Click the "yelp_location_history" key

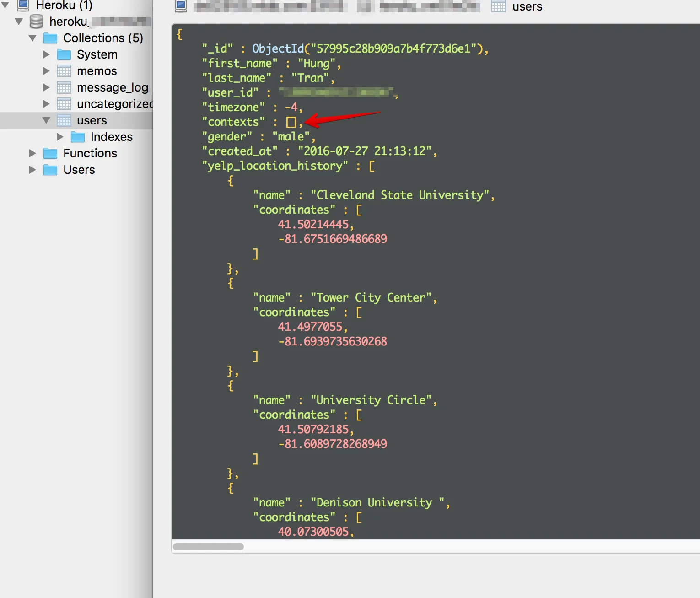click(x=275, y=166)
